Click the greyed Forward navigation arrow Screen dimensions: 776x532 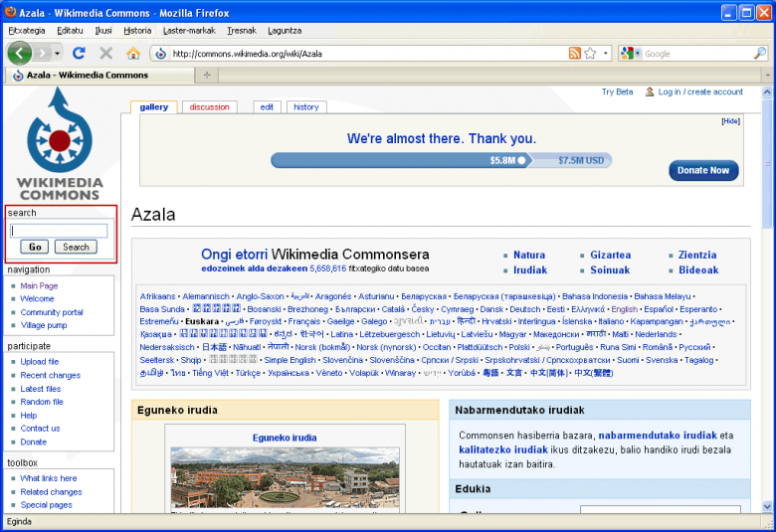point(44,53)
